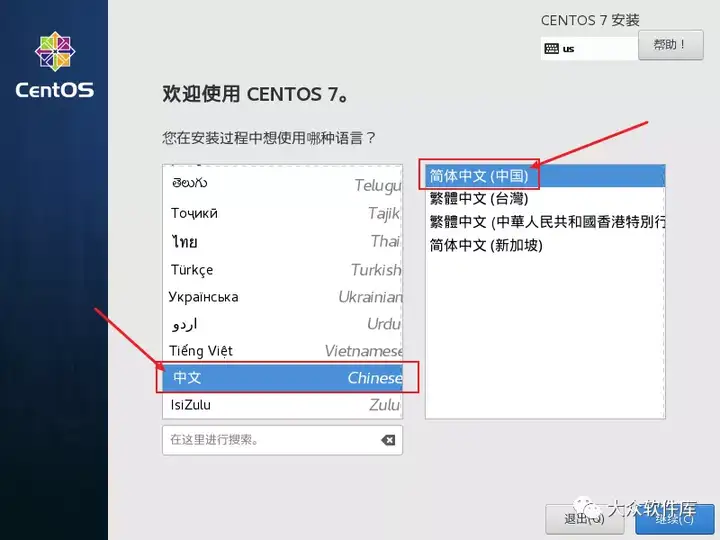Select Тоҷикӣ Tajik language row

click(282, 213)
